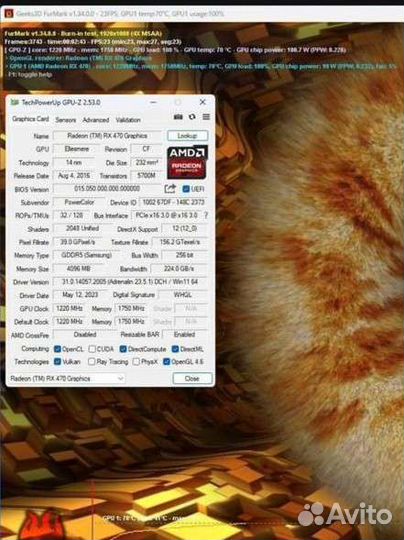Click the AMD CrossFire Disabled value
Image resolution: width=404 pixels, height=540 pixels.
[x=85, y=335]
